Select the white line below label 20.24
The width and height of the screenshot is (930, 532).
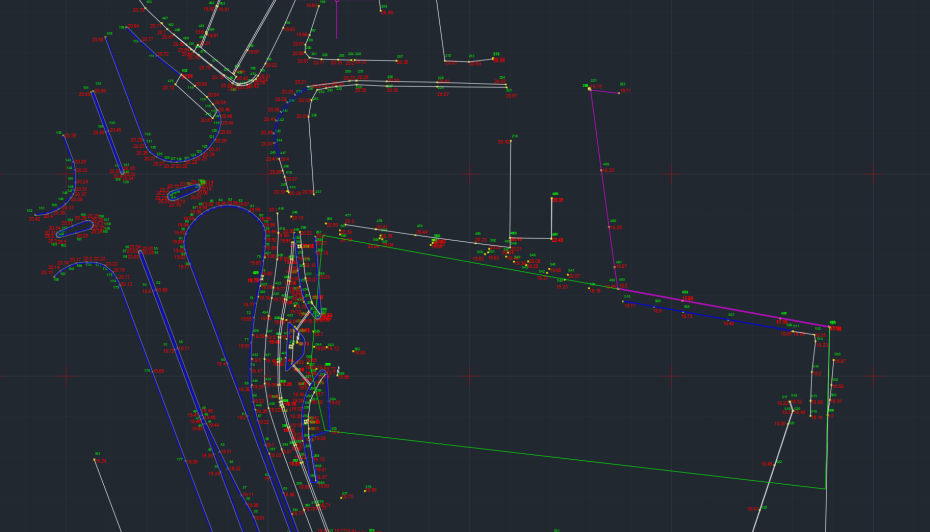(x=108, y=496)
